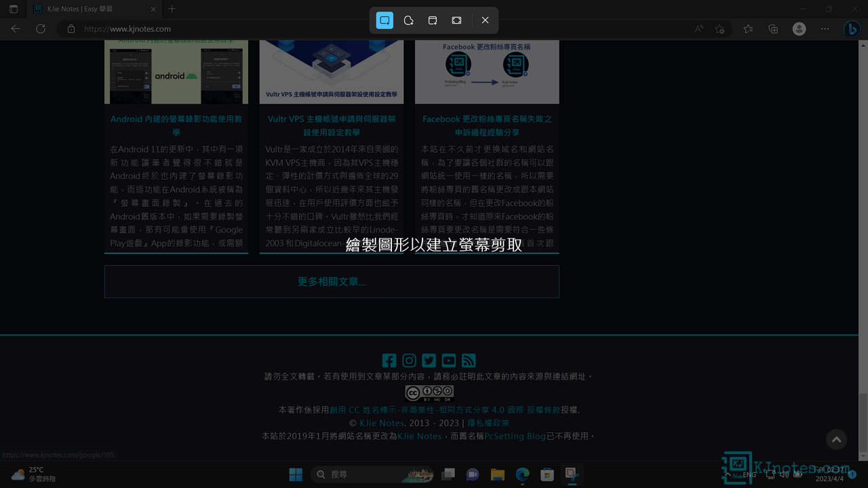This screenshot has width=868, height=488.
Task: Open File Explorer from taskbar
Action: pyautogui.click(x=498, y=474)
